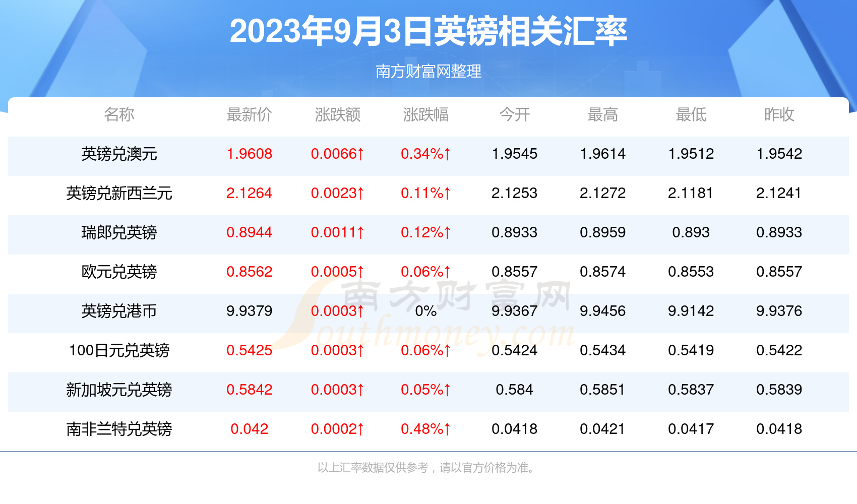Select the 英镑兑澳元 row name

click(x=119, y=154)
